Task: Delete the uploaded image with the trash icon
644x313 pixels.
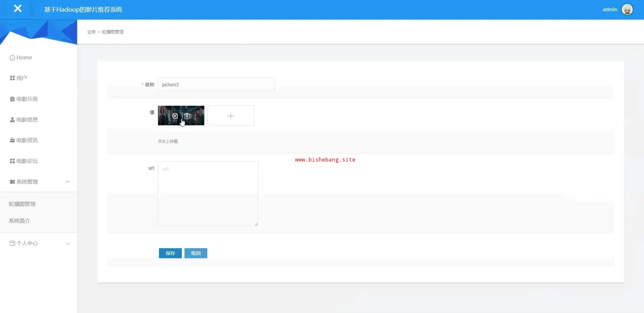Action: [x=187, y=116]
